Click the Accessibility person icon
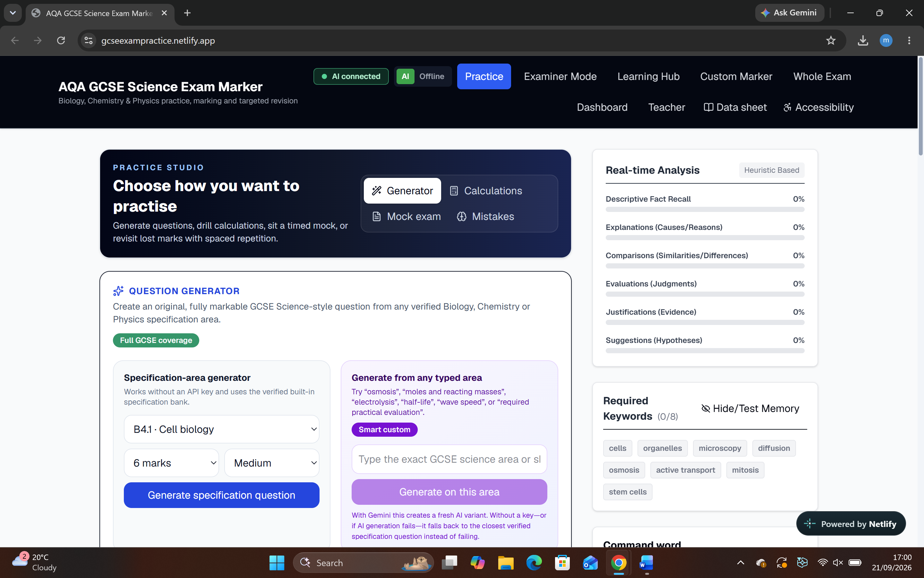 click(787, 108)
